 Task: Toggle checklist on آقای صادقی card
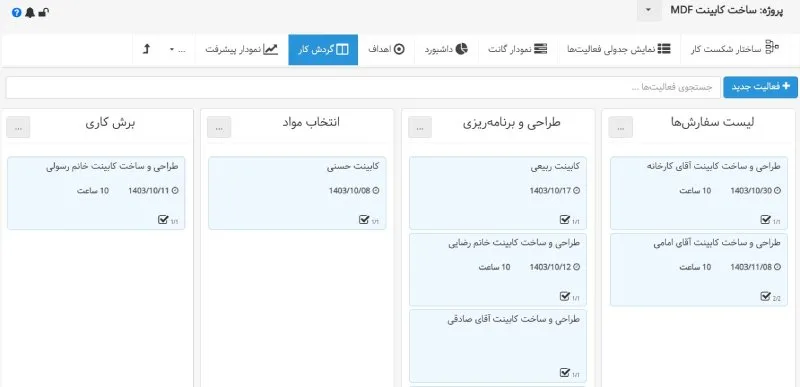point(565,372)
